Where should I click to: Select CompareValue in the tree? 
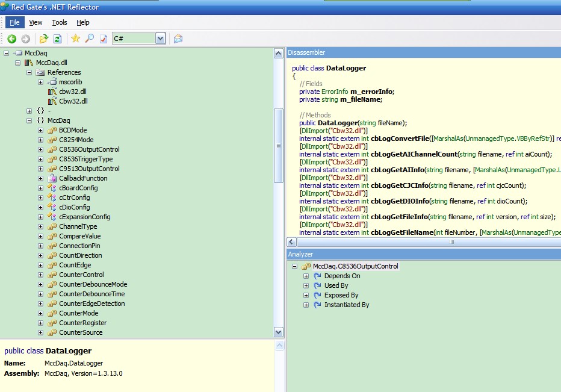coord(80,236)
